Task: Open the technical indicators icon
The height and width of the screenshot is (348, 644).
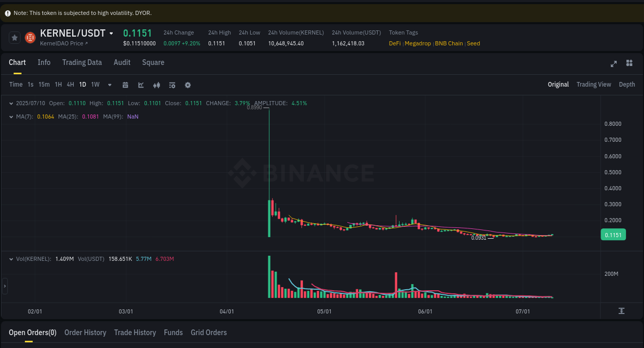Action: pyautogui.click(x=157, y=85)
